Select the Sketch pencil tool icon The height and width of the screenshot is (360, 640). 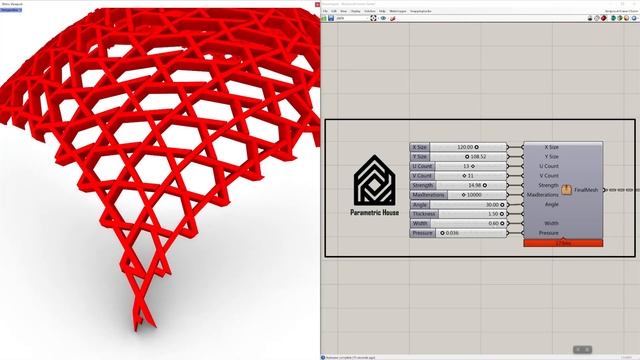pyautogui.click(x=393, y=18)
